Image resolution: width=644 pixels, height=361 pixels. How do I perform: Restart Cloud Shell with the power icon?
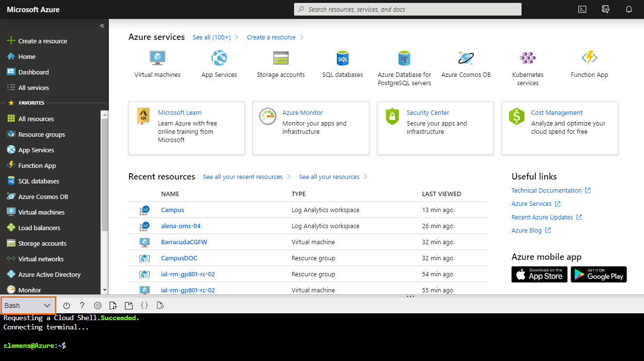(67, 306)
